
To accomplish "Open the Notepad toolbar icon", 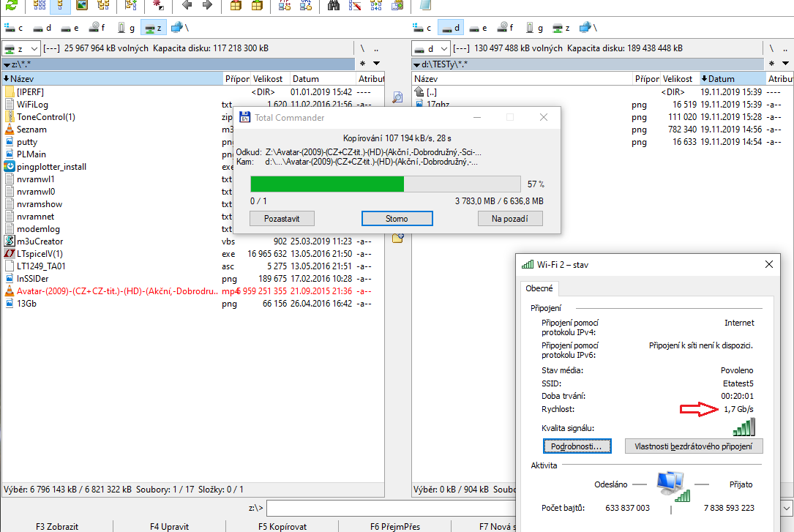I will (425, 5).
